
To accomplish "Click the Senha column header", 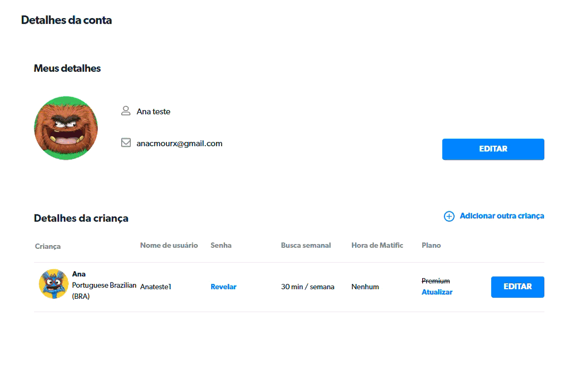I will (221, 245).
